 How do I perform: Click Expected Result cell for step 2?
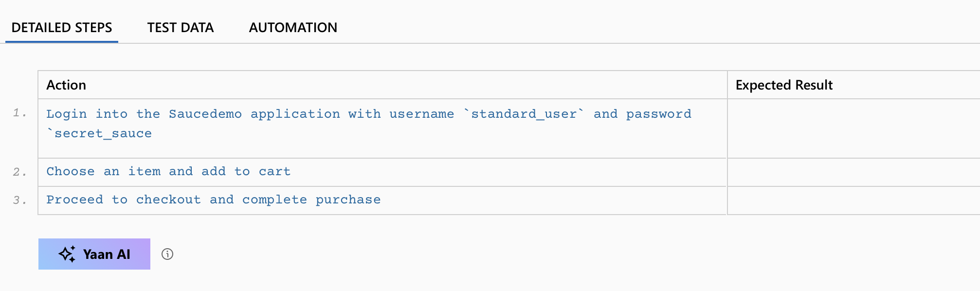[853, 172]
